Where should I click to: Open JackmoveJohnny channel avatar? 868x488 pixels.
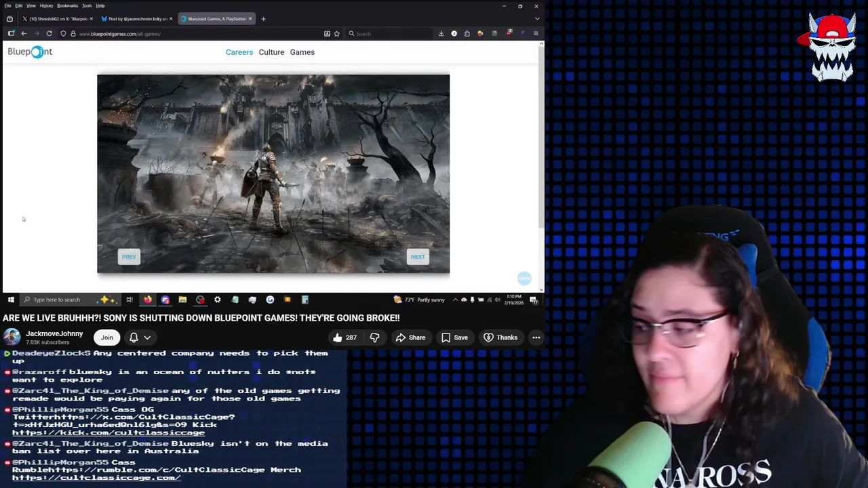click(12, 338)
